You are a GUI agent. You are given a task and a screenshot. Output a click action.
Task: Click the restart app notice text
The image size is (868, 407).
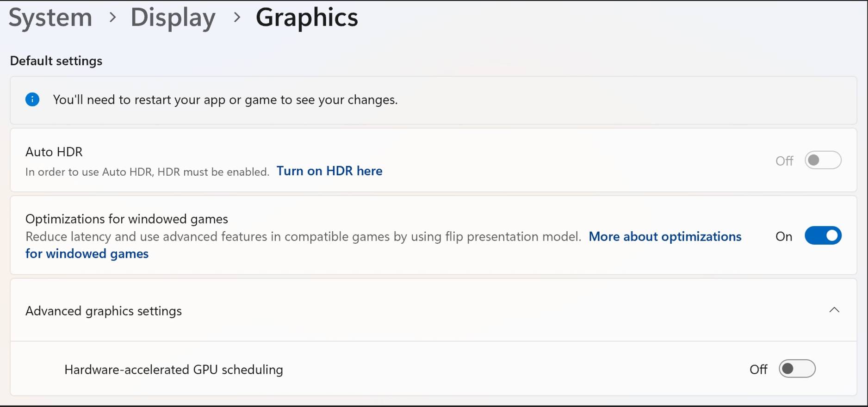pos(225,100)
